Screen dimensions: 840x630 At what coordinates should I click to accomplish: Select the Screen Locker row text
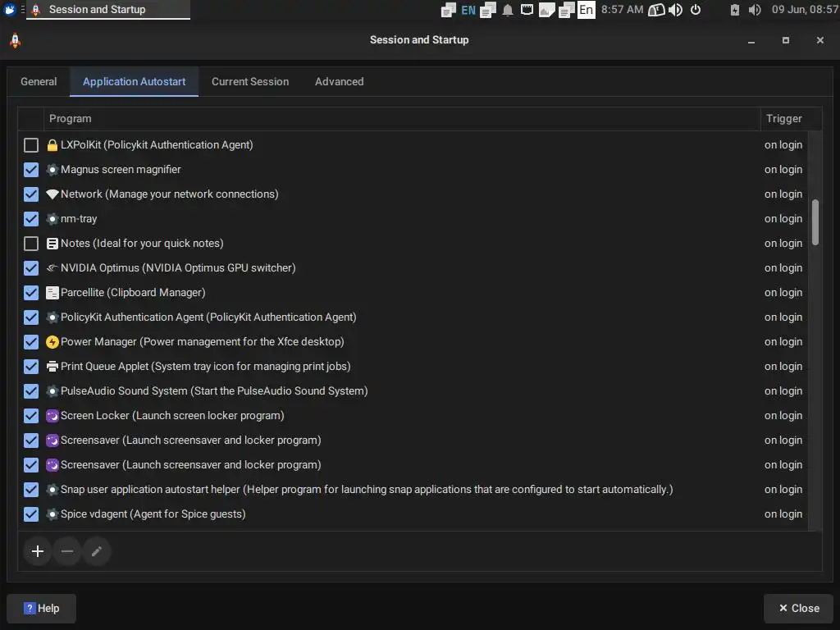[x=172, y=416]
